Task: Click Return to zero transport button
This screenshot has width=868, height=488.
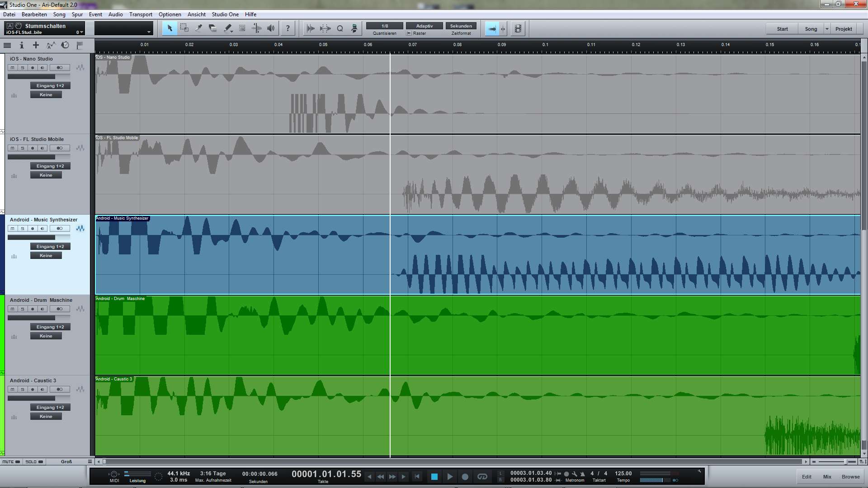Action: point(417,477)
